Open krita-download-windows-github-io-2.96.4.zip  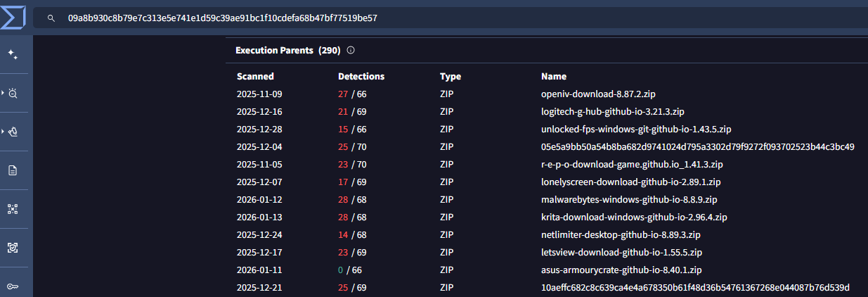click(x=634, y=217)
